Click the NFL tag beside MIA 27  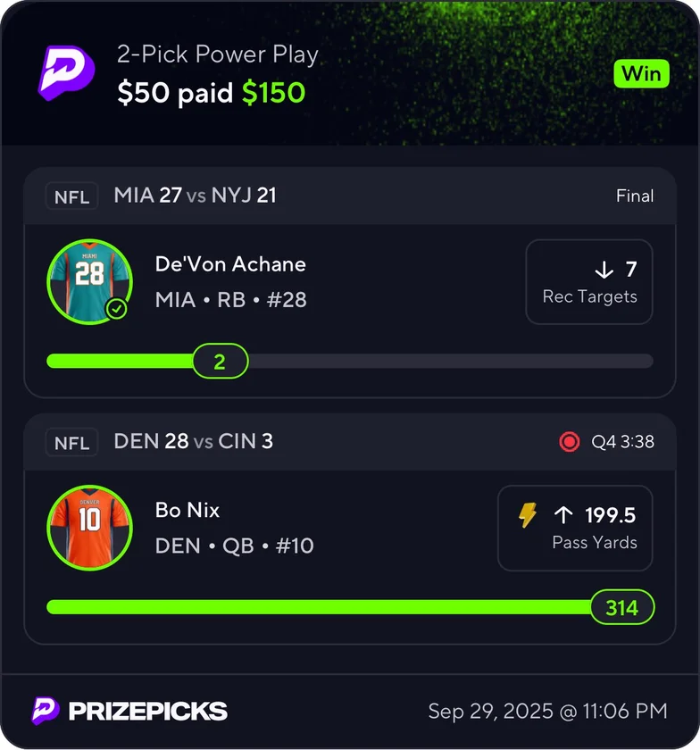pyautogui.click(x=71, y=196)
